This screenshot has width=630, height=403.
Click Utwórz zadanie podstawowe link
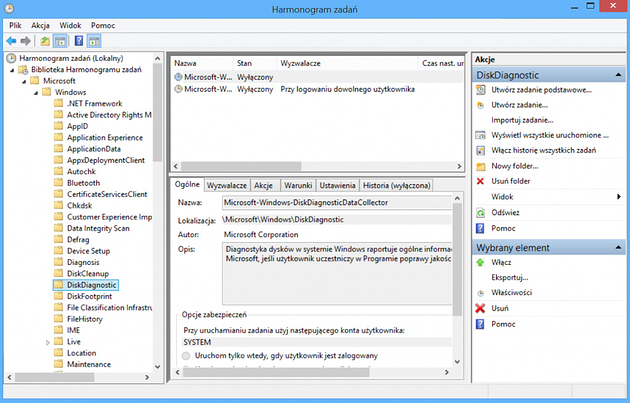click(541, 90)
